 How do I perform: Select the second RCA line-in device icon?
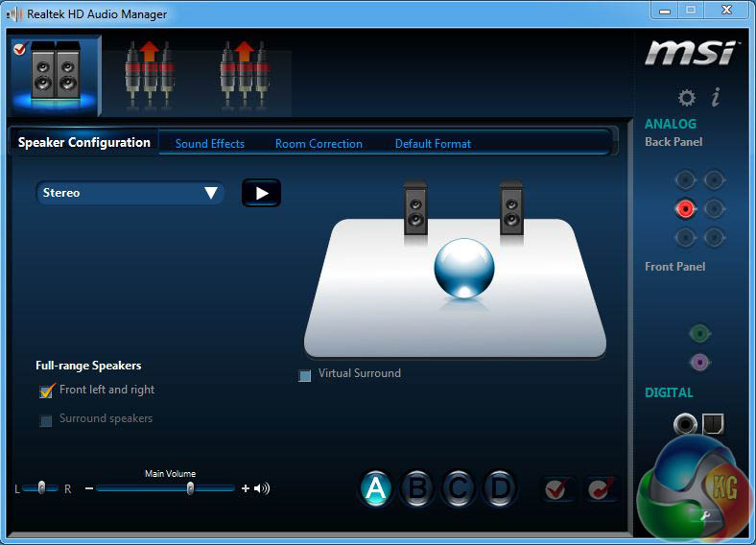tap(245, 75)
